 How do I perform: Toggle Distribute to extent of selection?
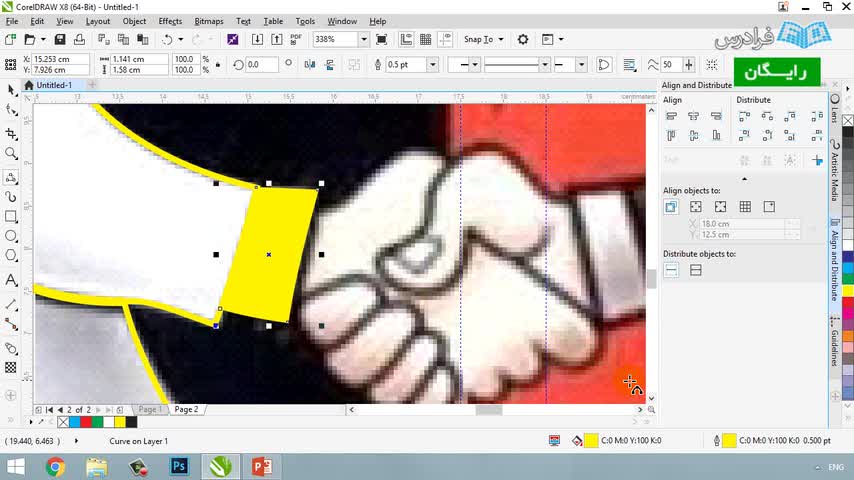[671, 270]
